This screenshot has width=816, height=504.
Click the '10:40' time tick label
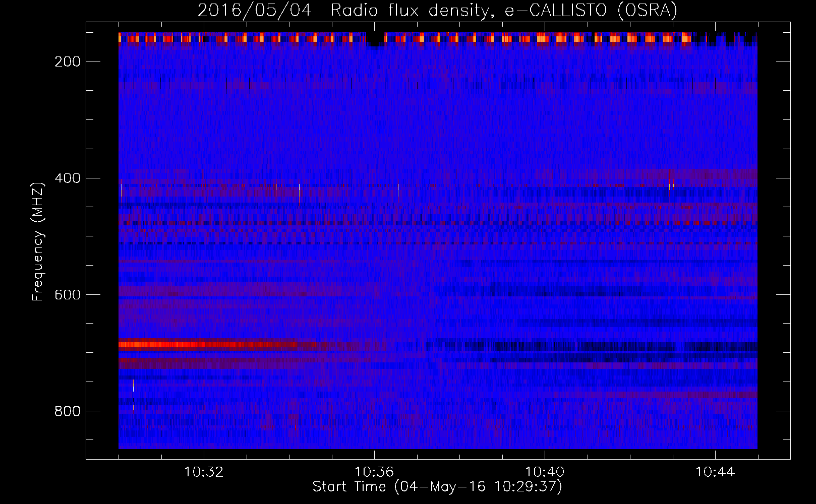tap(545, 472)
